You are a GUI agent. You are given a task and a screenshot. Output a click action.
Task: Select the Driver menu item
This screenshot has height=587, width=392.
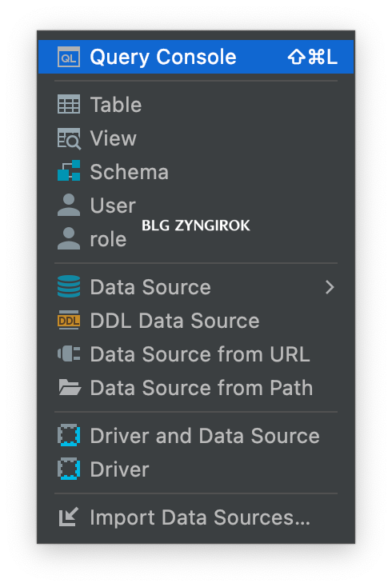196,469
